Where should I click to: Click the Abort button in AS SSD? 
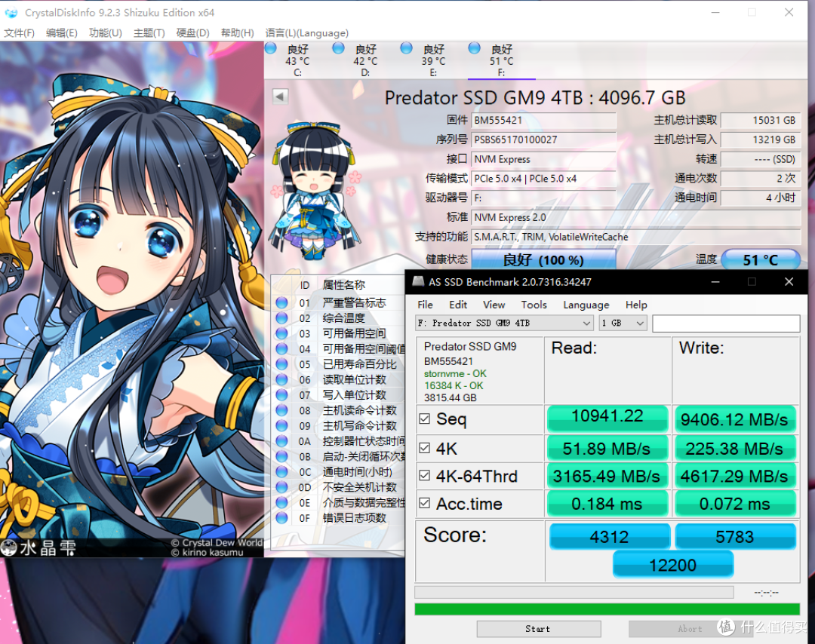point(690,629)
